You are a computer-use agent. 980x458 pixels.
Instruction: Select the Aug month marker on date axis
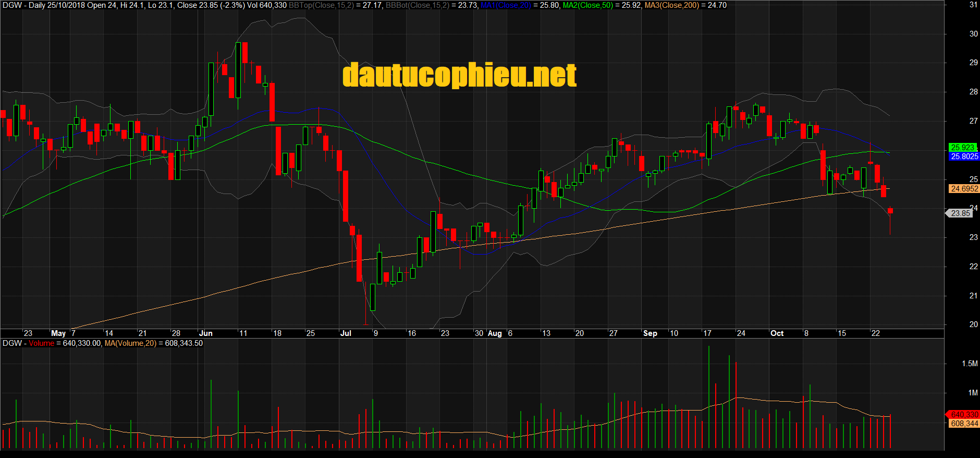click(495, 333)
